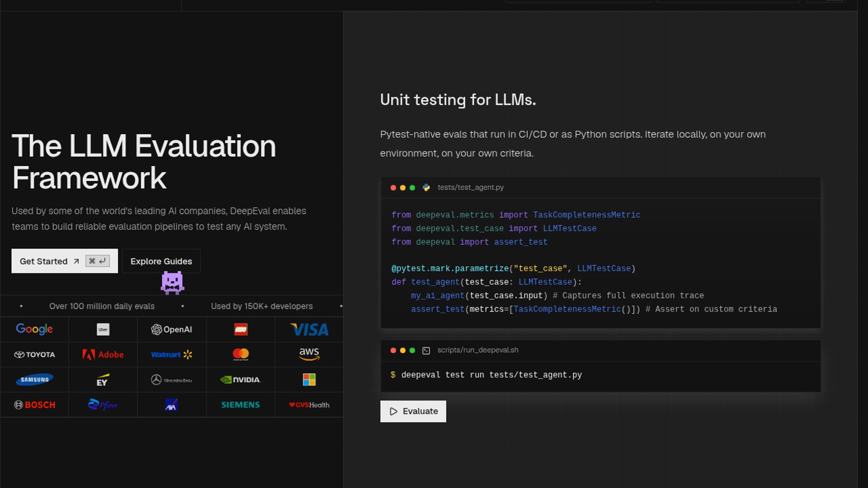Click the OpenAI logo

click(x=172, y=329)
